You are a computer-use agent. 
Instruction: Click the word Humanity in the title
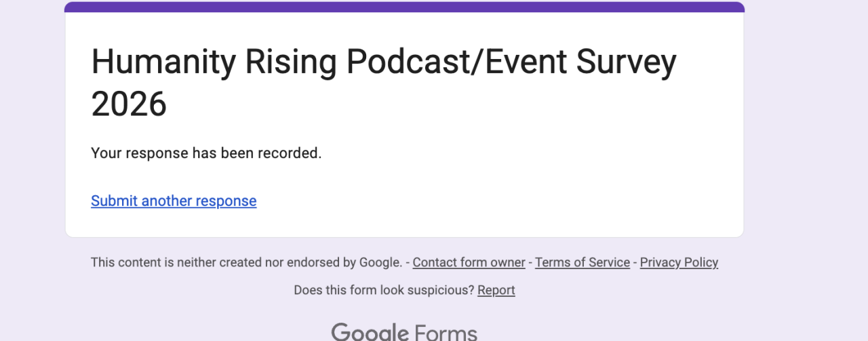pos(163,62)
